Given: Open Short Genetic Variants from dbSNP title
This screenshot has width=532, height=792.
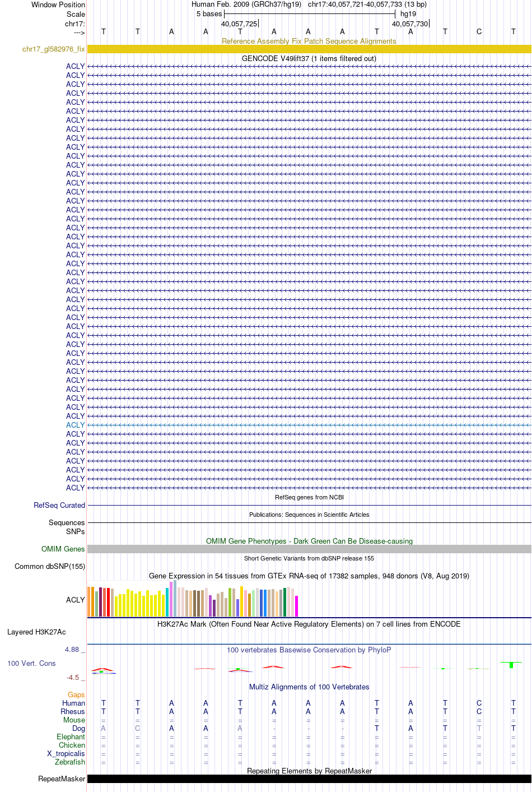Looking at the screenshot, I should [x=309, y=558].
